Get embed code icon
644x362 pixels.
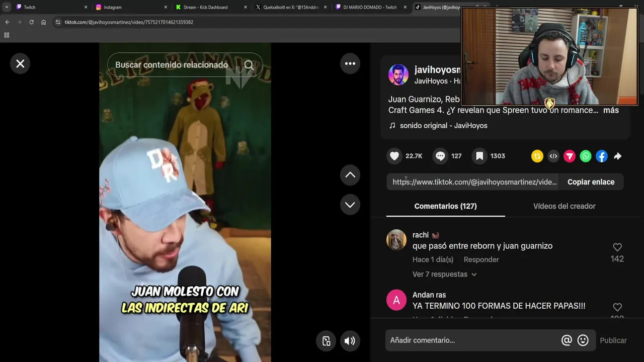tap(553, 156)
